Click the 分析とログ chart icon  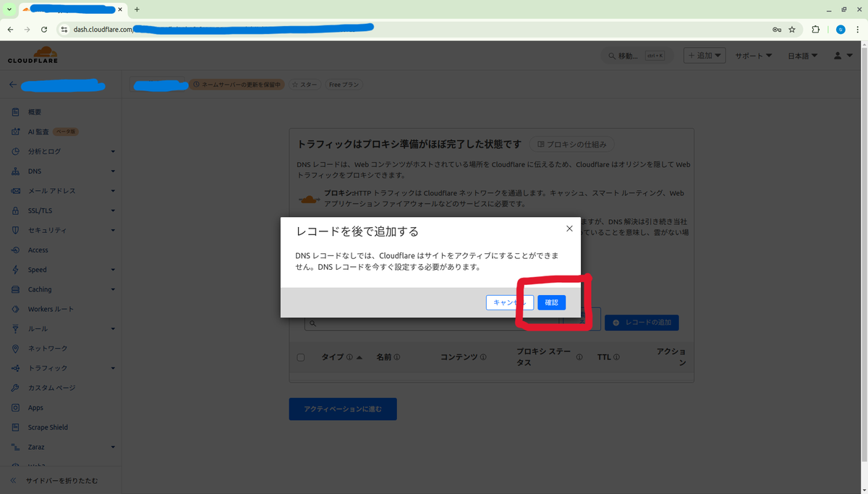coord(15,152)
